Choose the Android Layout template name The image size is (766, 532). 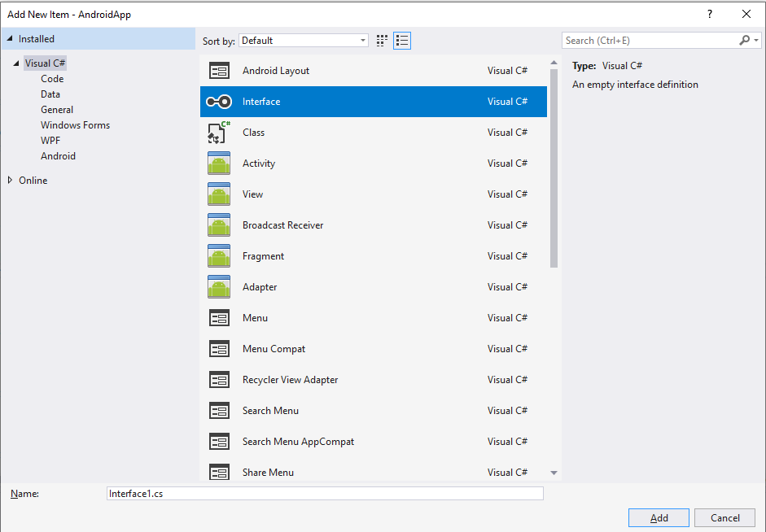tap(276, 71)
